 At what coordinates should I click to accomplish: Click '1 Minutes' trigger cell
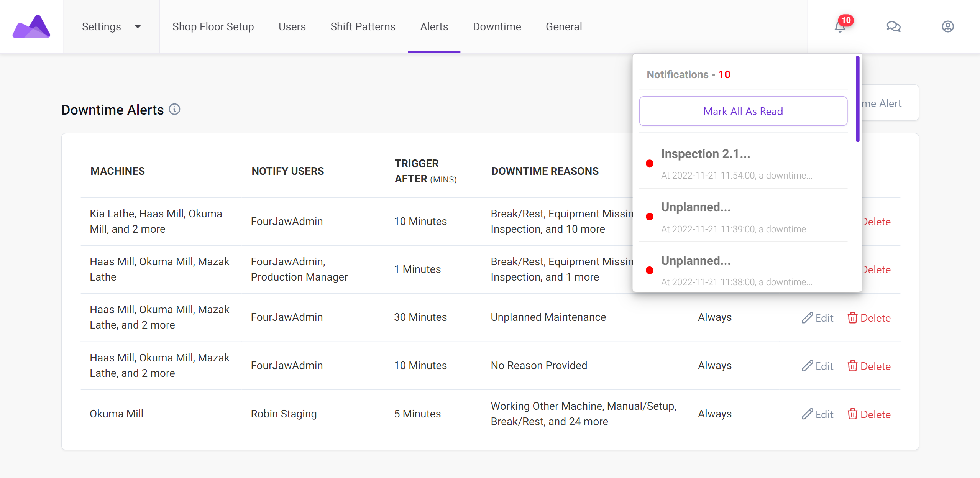[417, 269]
